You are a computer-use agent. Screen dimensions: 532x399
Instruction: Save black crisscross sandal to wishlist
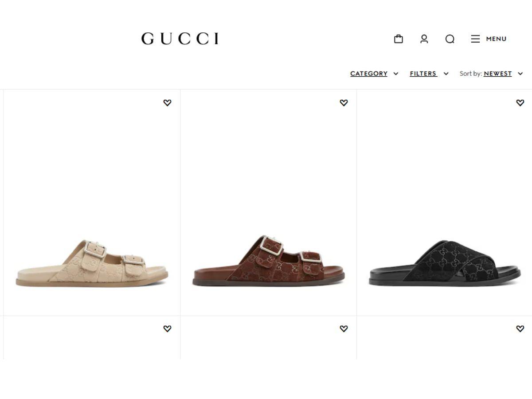coord(520,103)
